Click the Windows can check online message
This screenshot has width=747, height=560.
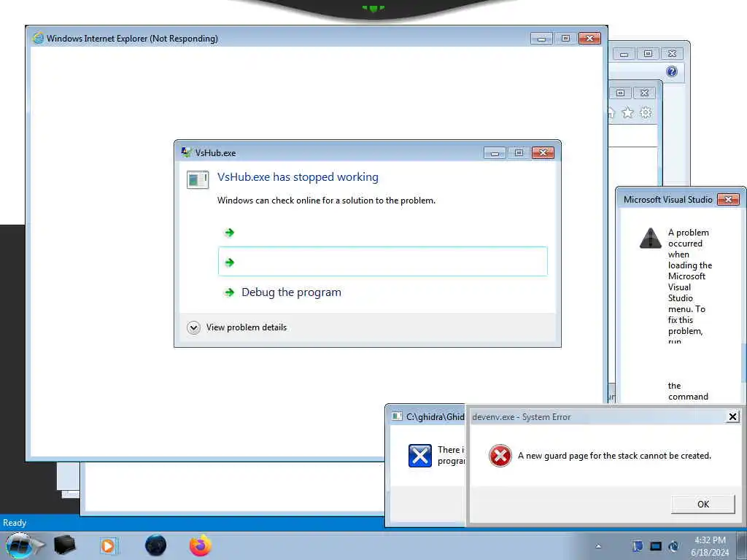tap(326, 201)
